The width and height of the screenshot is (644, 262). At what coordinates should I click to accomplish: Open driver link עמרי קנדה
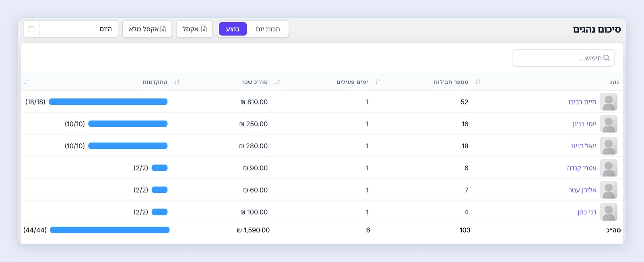(x=582, y=168)
